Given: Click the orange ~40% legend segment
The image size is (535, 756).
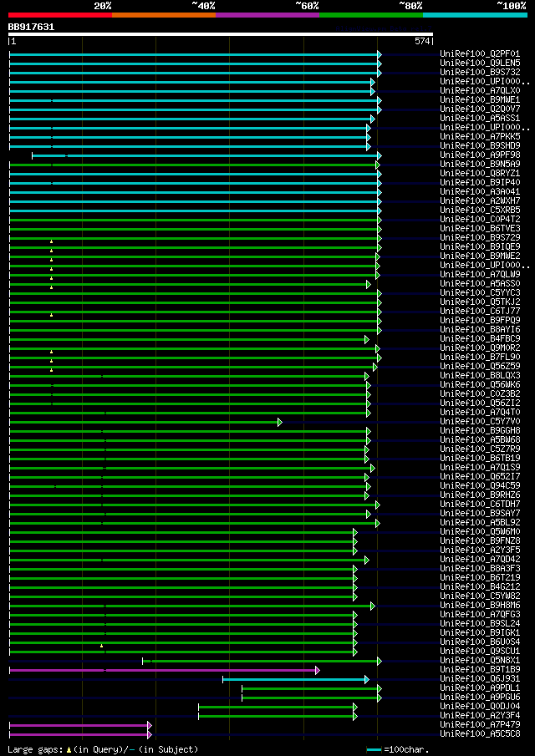Looking at the screenshot, I should [x=164, y=15].
